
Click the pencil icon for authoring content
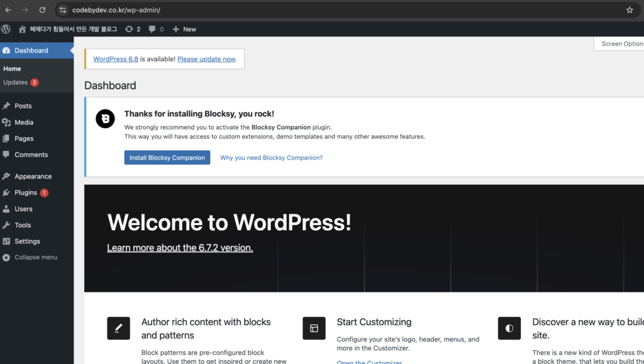click(118, 328)
